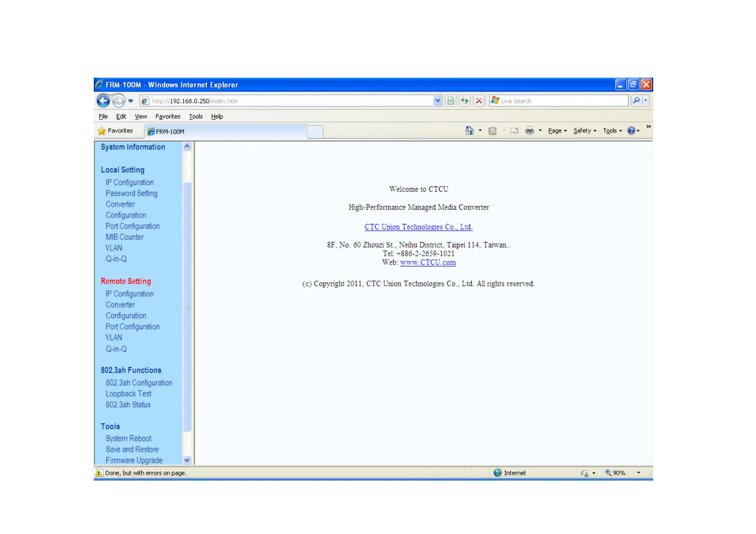Expand the Home button dropdown arrow
This screenshot has width=756, height=534.
click(x=480, y=131)
